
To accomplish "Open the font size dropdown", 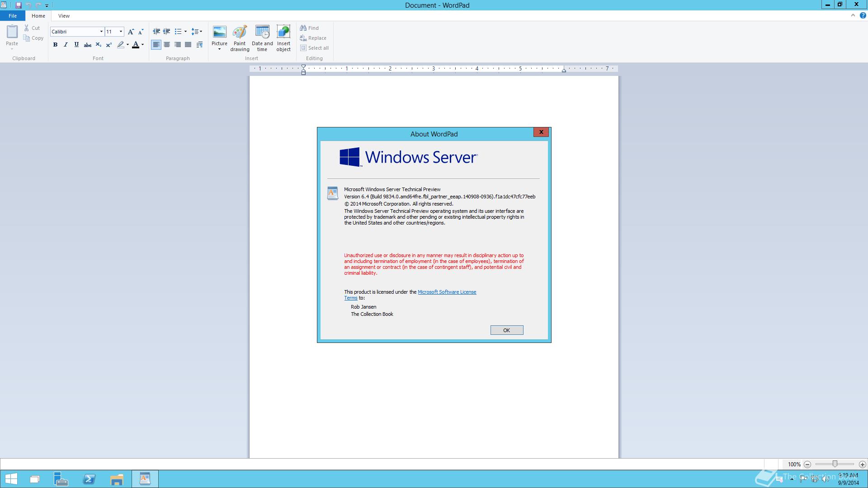I will pos(121,32).
